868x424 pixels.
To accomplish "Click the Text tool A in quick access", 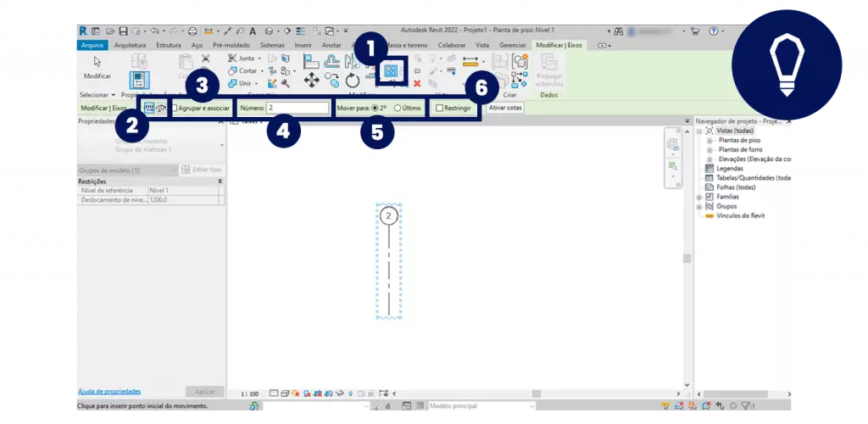I will pyautogui.click(x=253, y=31).
